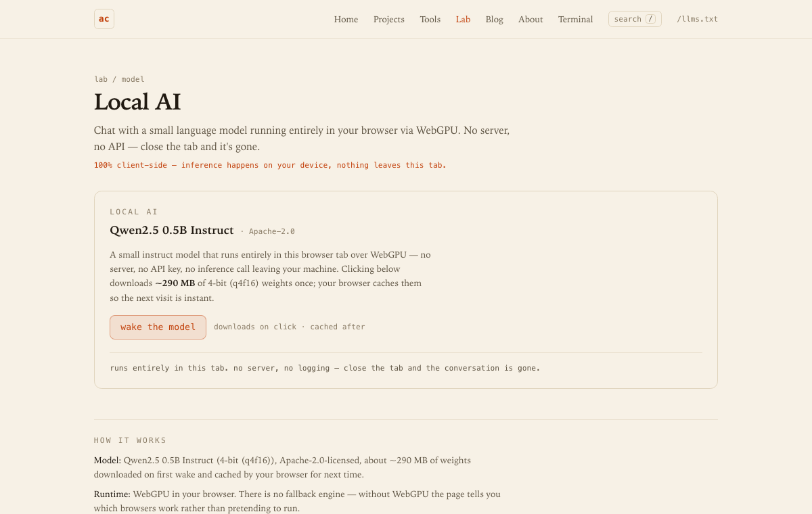
Task: Go to the Home page
Action: coord(346,19)
